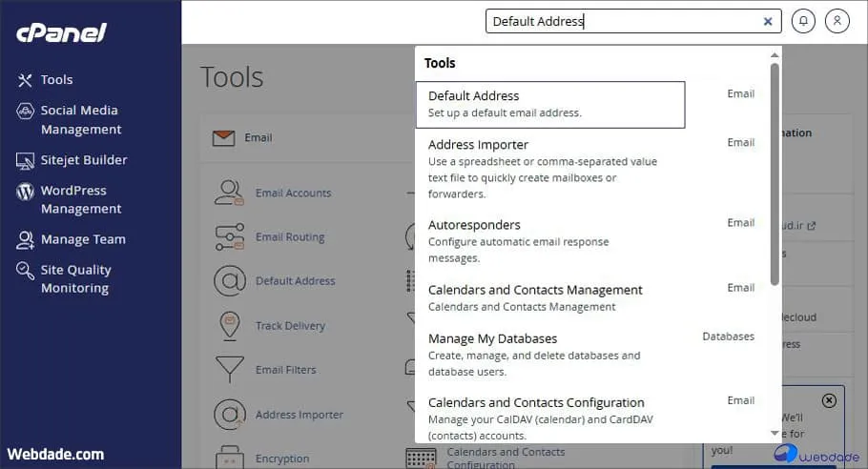Screen dimensions: 868x469
Task: Open Email Accounts link
Action: [x=293, y=193]
